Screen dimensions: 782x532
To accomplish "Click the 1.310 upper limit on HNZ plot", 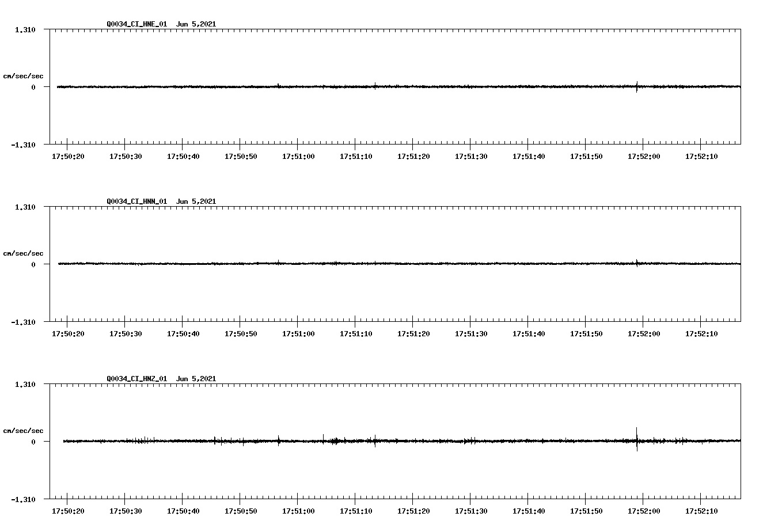I will click(25, 384).
